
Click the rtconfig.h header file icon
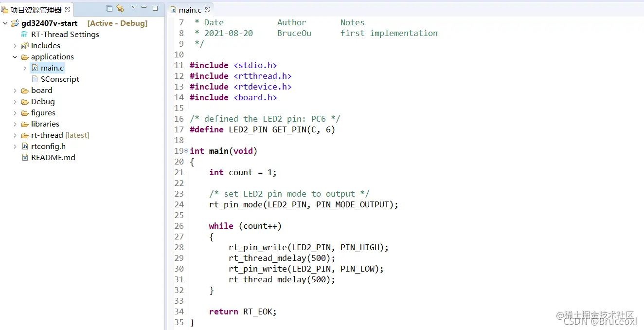25,147
